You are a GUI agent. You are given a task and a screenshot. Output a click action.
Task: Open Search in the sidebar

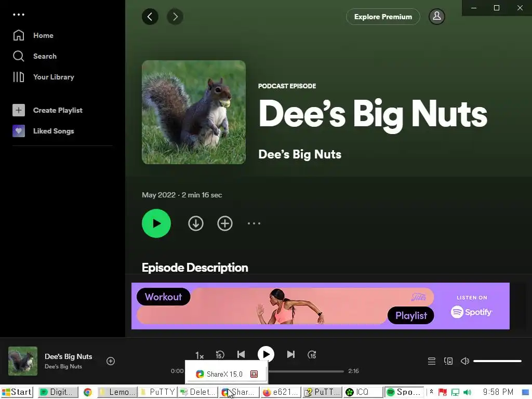(x=35, y=56)
